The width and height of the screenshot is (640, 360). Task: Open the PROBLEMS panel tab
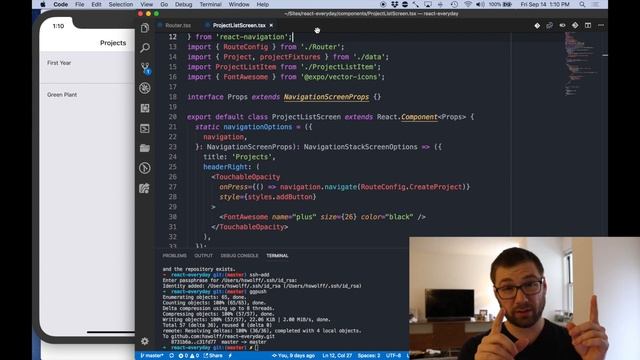click(x=174, y=256)
